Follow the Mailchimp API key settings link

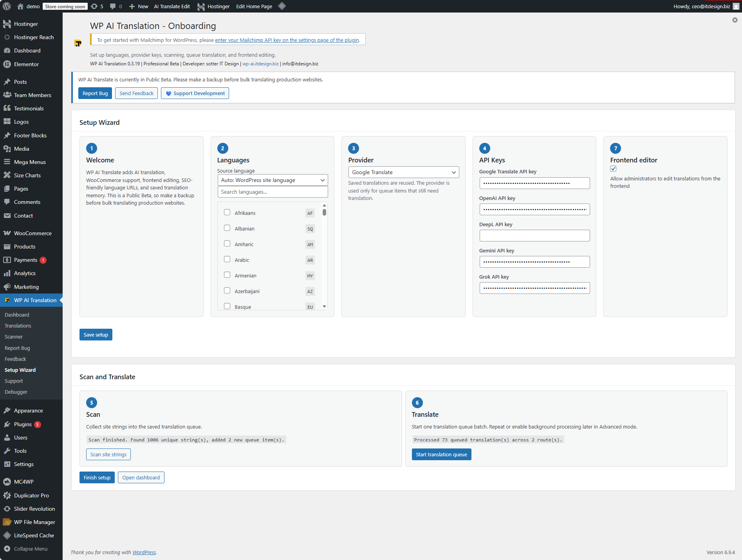[x=287, y=40]
